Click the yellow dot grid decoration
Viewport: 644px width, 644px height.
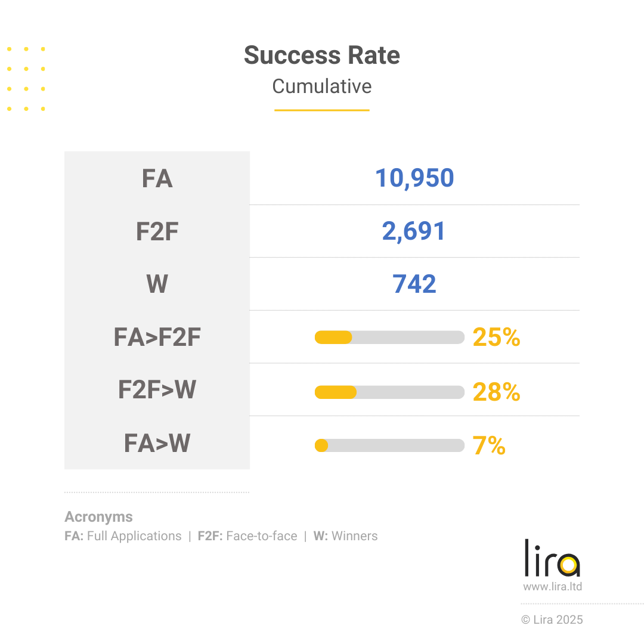[26, 79]
